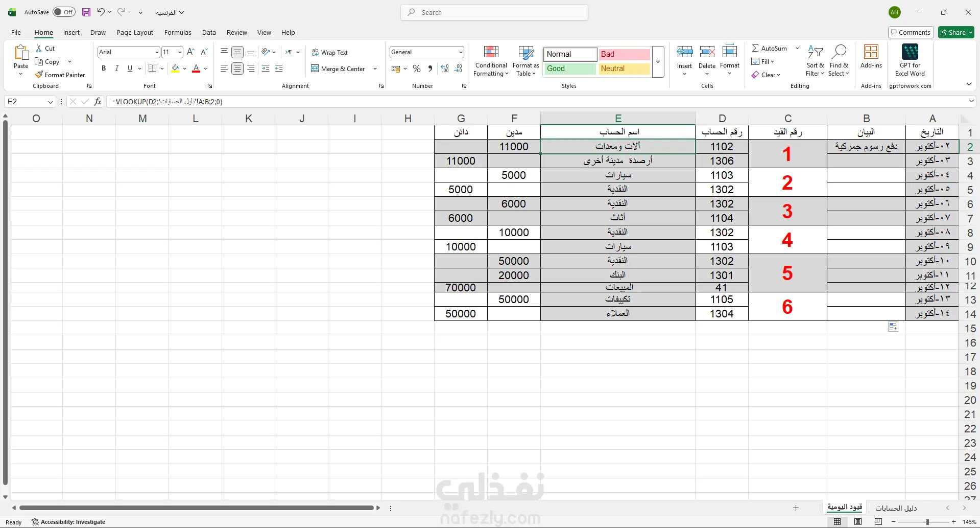This screenshot has width=980, height=528.
Task: Toggle Underline formatting
Action: (130, 68)
